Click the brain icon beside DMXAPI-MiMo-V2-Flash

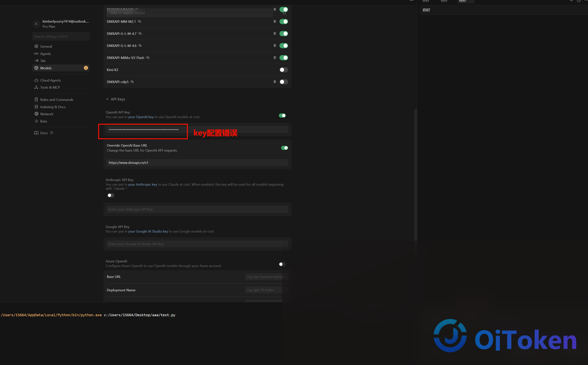148,58
